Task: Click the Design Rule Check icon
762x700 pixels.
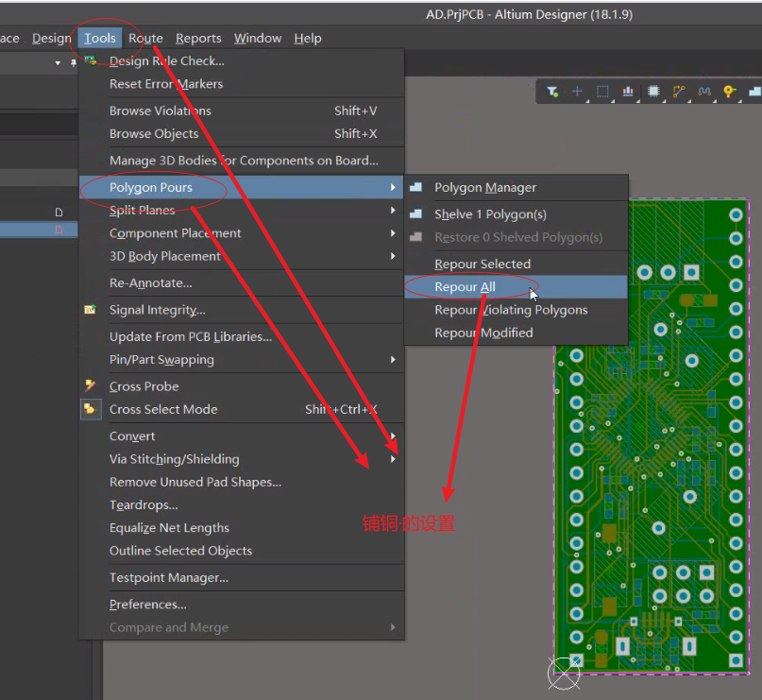Action: (x=91, y=60)
